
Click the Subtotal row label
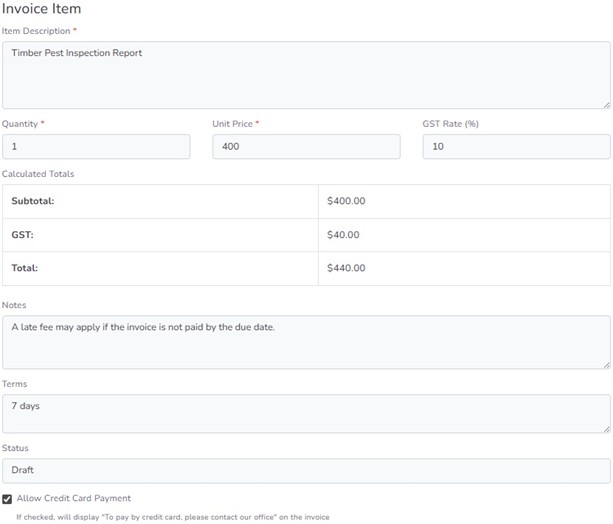tap(33, 201)
